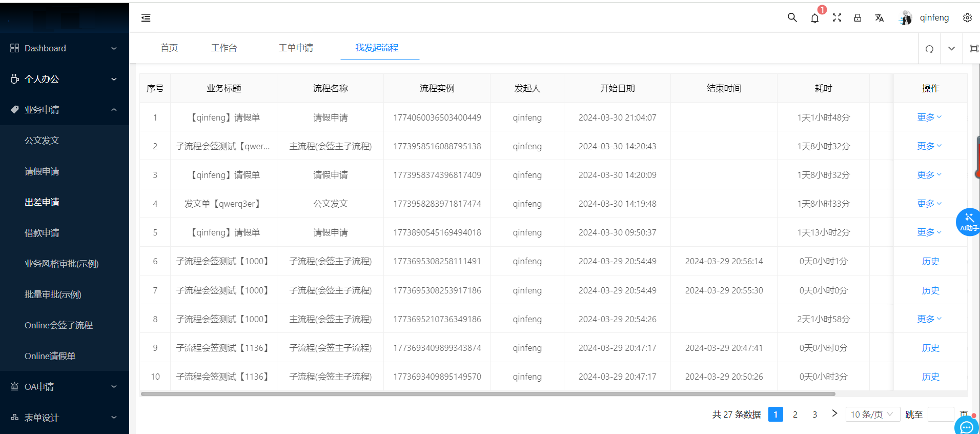This screenshot has height=434, width=980.
Task: Click the 表单设计 menu icon
Action: (14, 418)
